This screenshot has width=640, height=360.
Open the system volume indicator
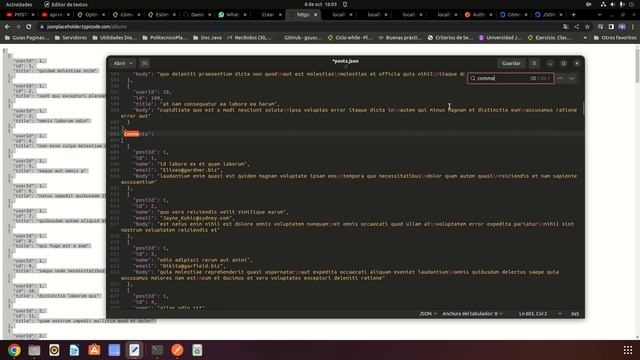click(x=613, y=4)
